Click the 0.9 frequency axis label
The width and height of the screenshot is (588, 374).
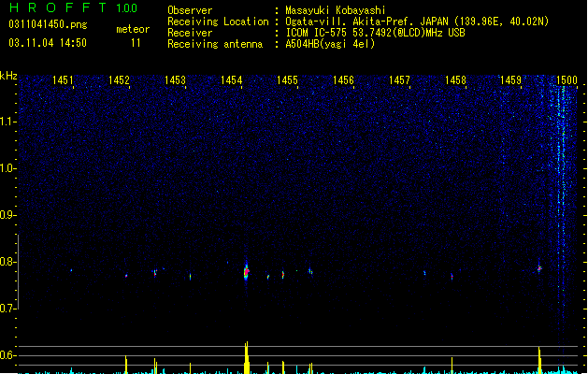click(x=7, y=215)
